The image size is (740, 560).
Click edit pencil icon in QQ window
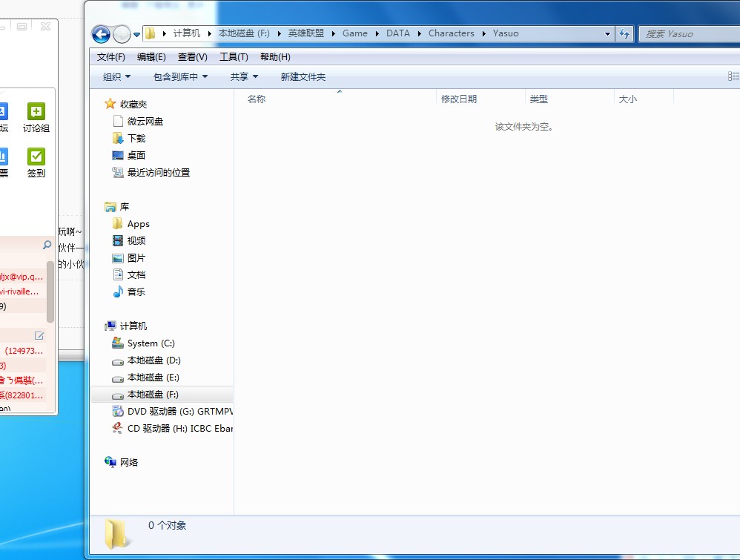tap(39, 336)
